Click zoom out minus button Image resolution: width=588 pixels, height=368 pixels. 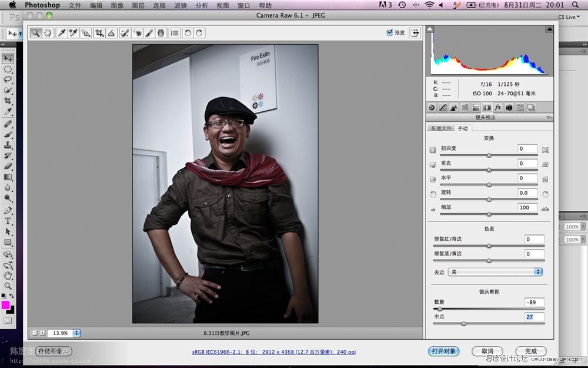35,333
